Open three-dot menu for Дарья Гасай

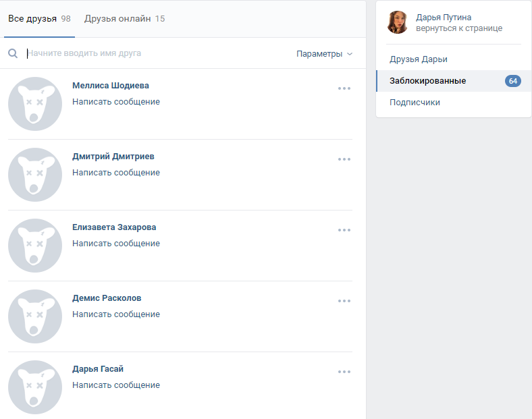tap(344, 372)
